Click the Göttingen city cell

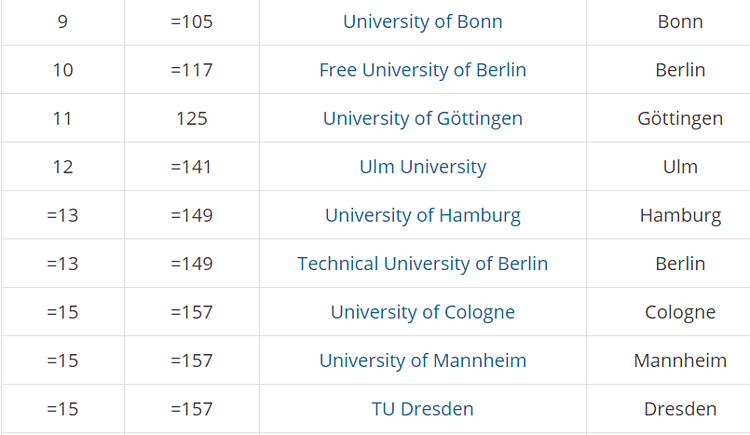(x=680, y=118)
